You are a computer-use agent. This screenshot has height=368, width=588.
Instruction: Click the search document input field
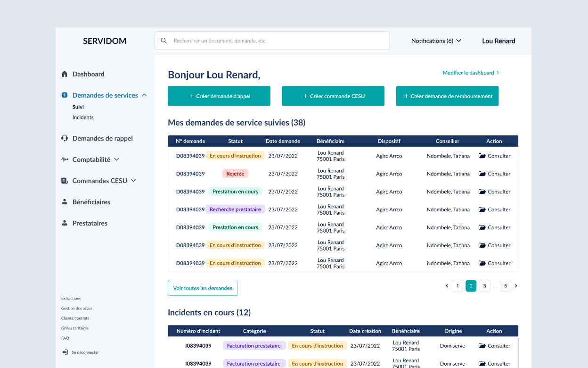click(x=272, y=41)
